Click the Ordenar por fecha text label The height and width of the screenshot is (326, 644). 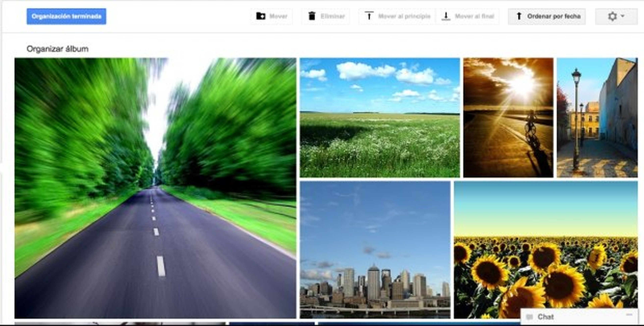[554, 16]
